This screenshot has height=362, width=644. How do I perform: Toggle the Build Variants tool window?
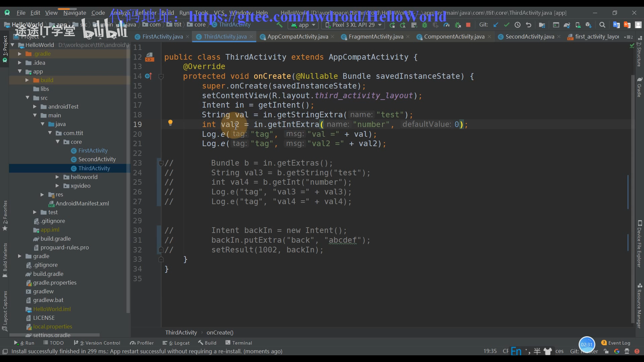pyautogui.click(x=5, y=260)
